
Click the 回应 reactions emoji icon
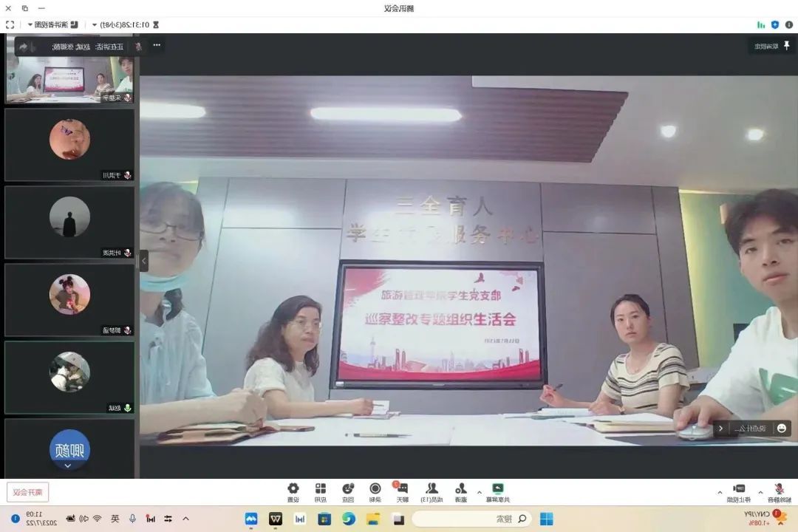348,491
